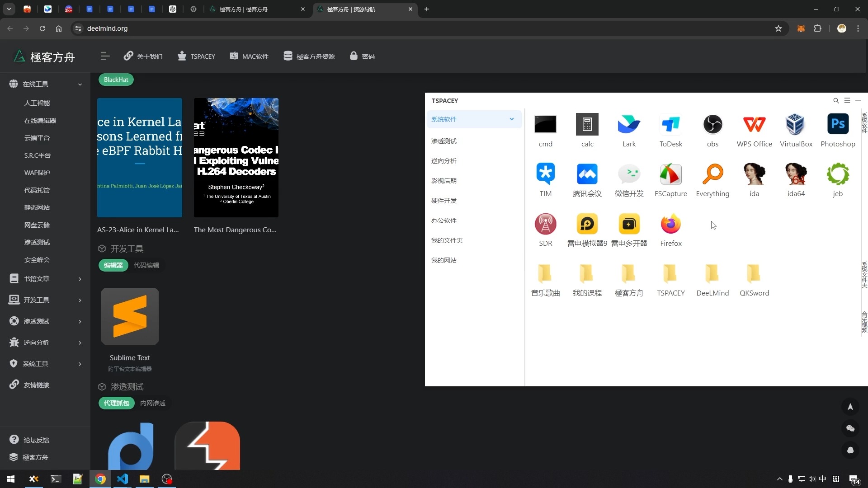This screenshot has width=868, height=488.
Task: Launch ToDesk remote desktop icon
Action: click(670, 125)
